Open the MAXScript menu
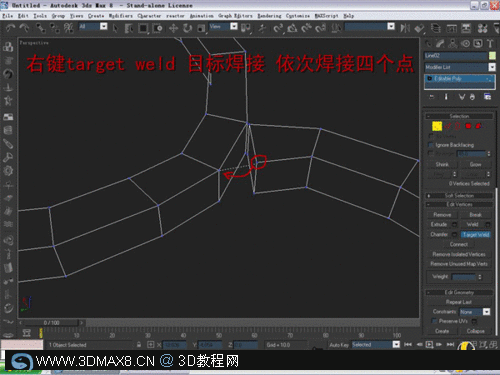This screenshot has height=375, width=500. [326, 16]
